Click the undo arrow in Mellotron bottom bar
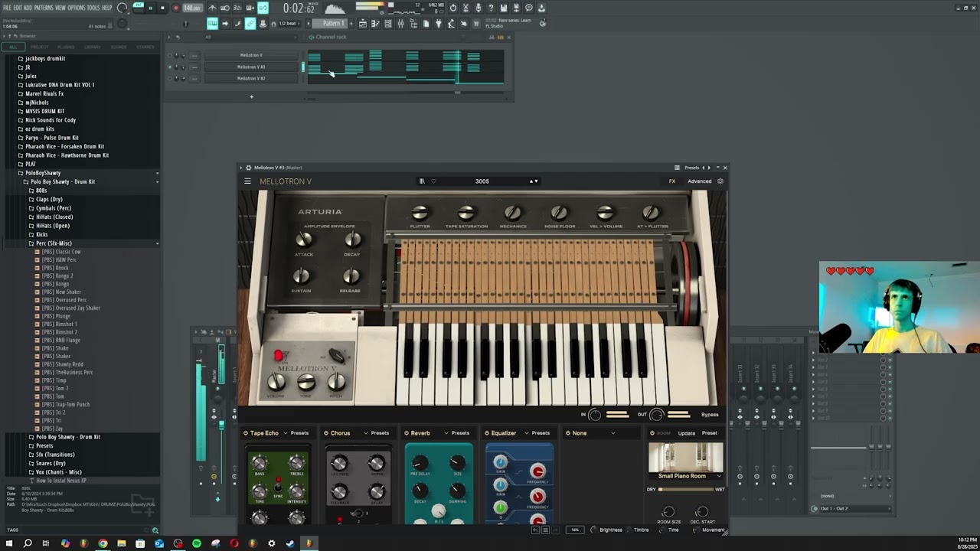Image resolution: width=980 pixels, height=551 pixels. 534,530
